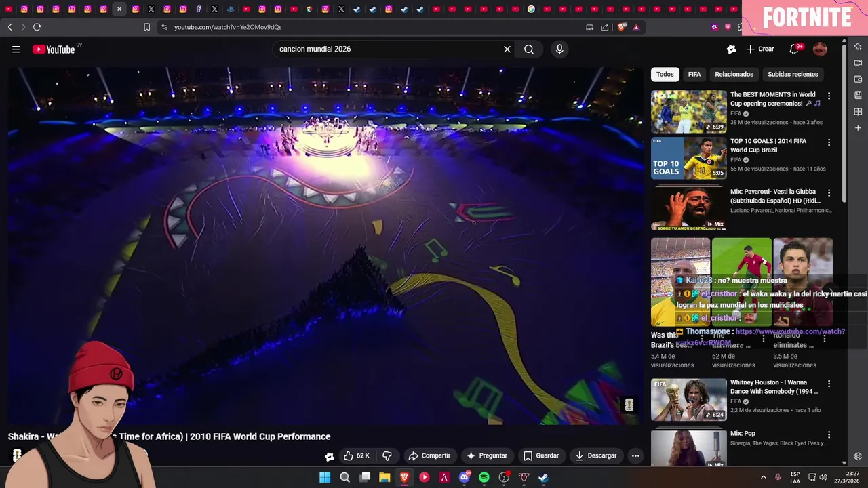Bookmark this page using the bookmark icon
This screenshot has height=488, width=868.
tap(146, 27)
